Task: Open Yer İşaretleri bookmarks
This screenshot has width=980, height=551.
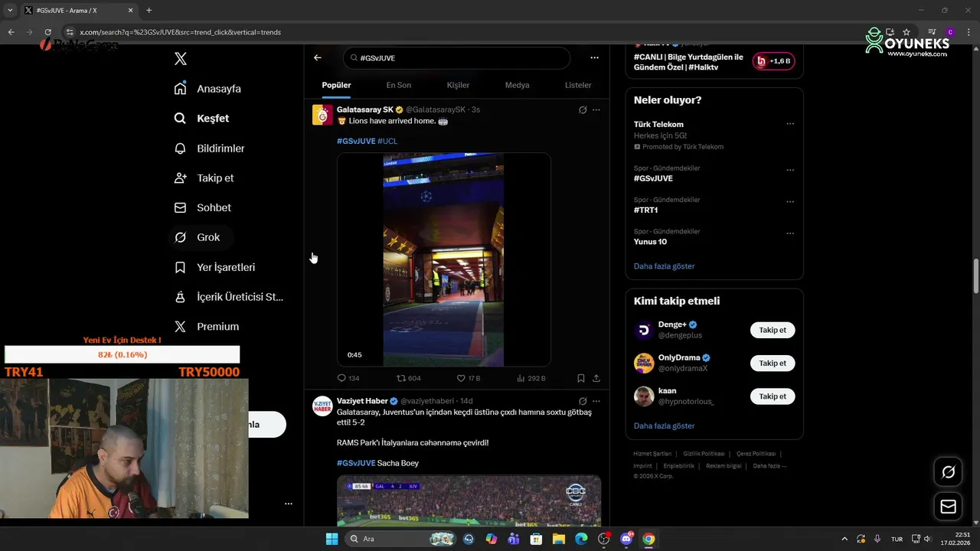Action: [214, 267]
